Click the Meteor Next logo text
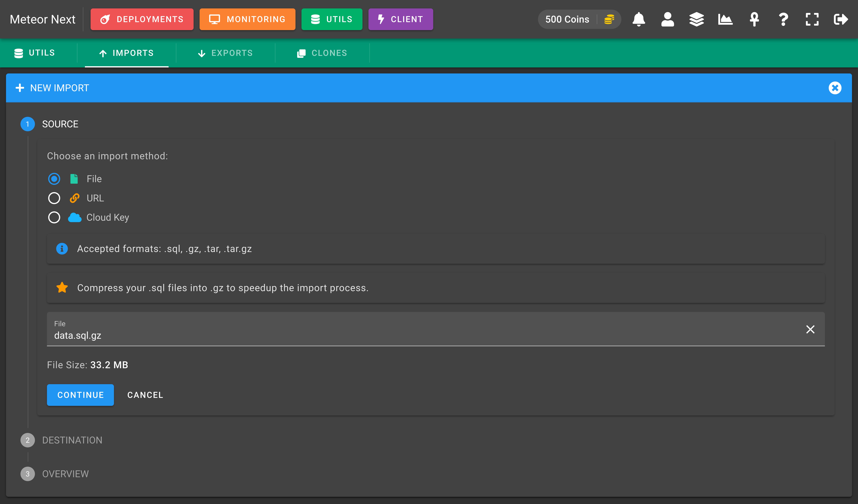The height and width of the screenshot is (504, 858). pyautogui.click(x=43, y=19)
